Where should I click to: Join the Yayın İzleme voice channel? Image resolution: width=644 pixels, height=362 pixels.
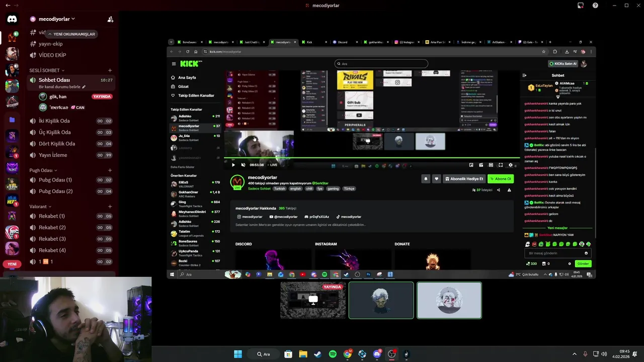click(70, 155)
